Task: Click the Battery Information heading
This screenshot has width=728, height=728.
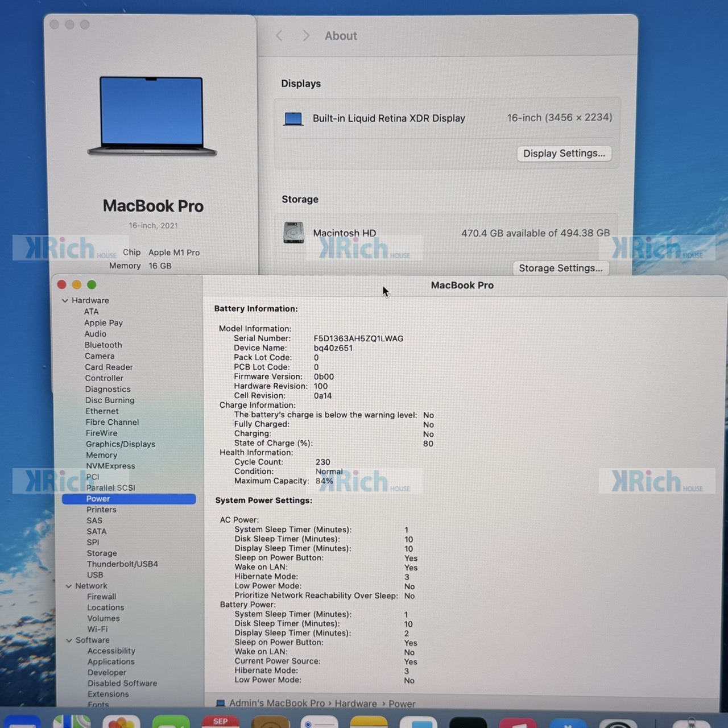Action: point(256,309)
